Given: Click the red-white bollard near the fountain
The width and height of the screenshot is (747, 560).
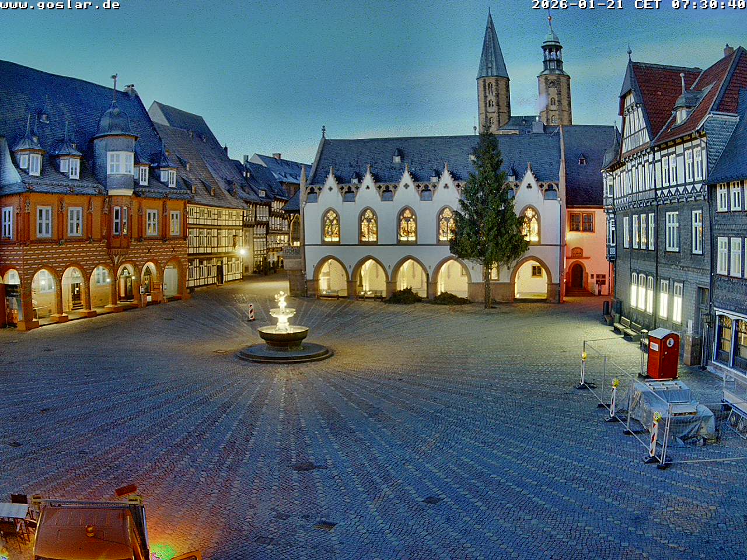Looking at the screenshot, I should (251, 312).
